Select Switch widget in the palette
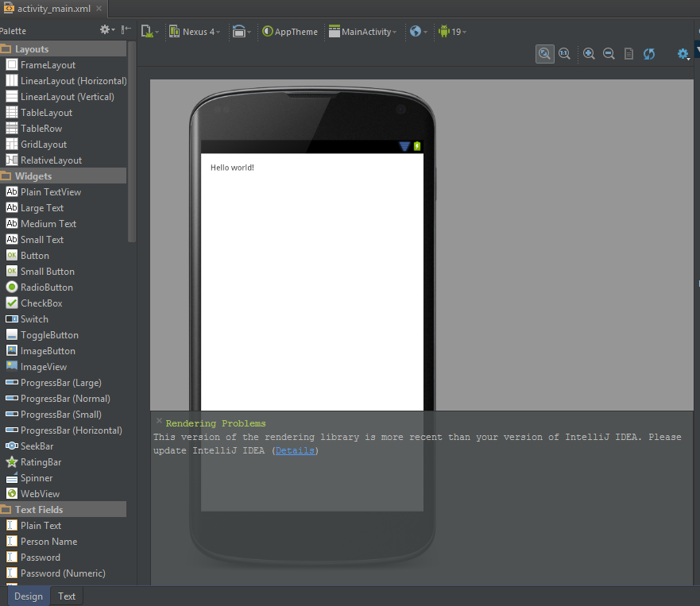 click(x=27, y=319)
